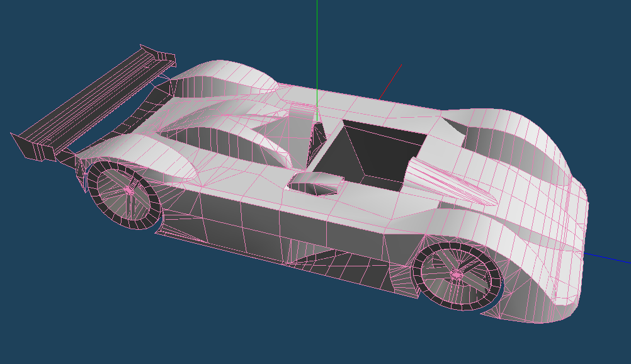Viewport: 631px width, 364px height.
Task: Click the hub of the wheel nearest the wing
Action: coord(128,189)
